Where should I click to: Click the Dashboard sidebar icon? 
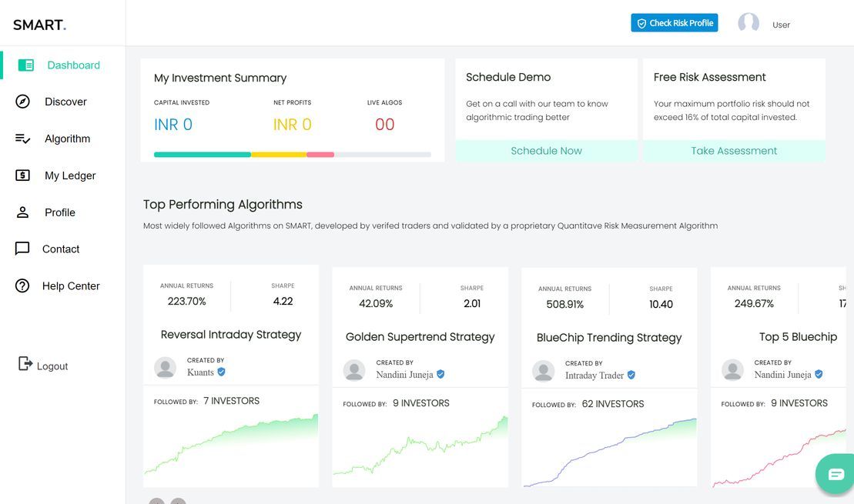coord(25,65)
